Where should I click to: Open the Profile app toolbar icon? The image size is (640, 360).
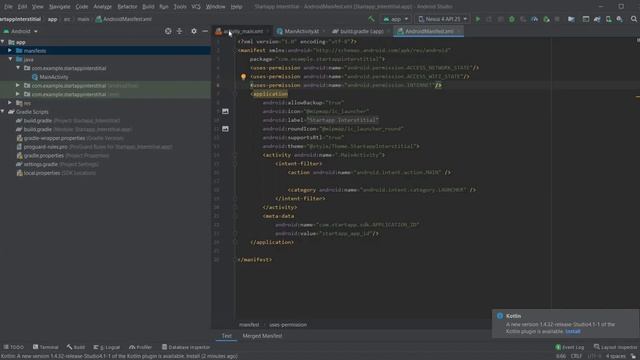pos(535,19)
